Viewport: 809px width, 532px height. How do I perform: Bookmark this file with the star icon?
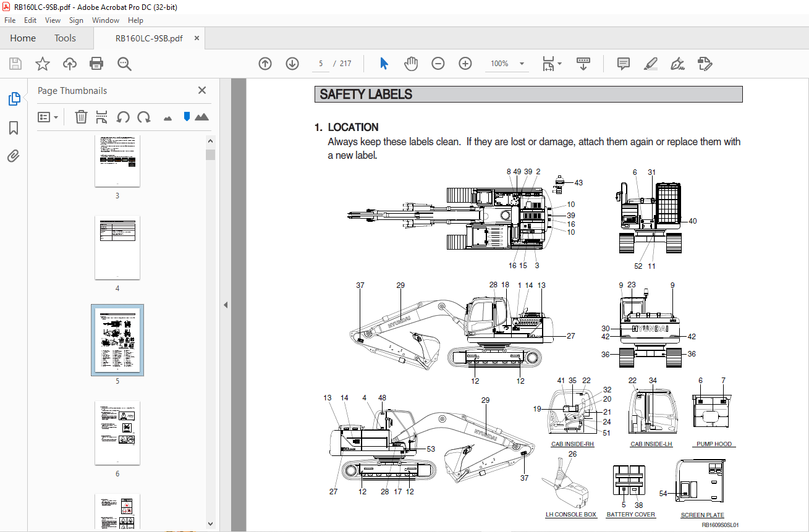42,64
